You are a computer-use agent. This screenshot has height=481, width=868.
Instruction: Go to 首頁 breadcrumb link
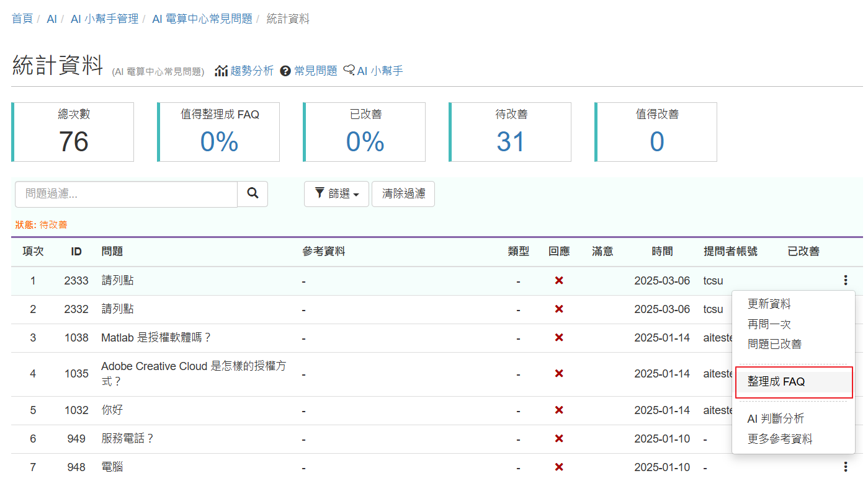point(22,19)
